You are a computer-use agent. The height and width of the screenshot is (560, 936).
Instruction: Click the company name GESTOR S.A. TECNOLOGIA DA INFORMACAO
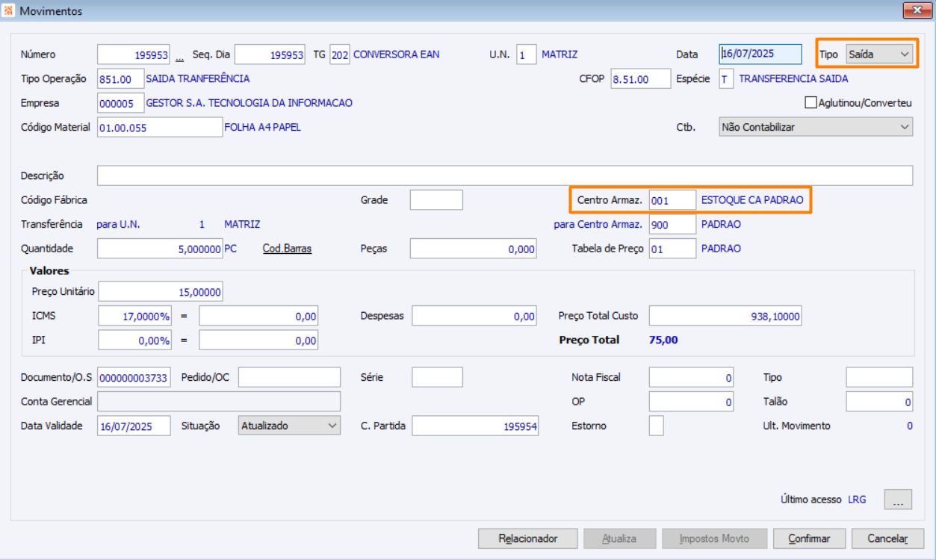[250, 103]
